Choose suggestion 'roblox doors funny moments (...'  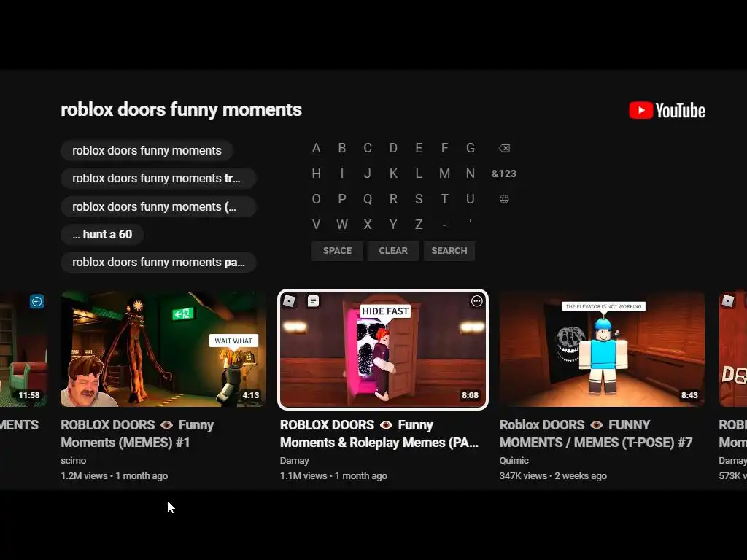pyautogui.click(x=158, y=206)
